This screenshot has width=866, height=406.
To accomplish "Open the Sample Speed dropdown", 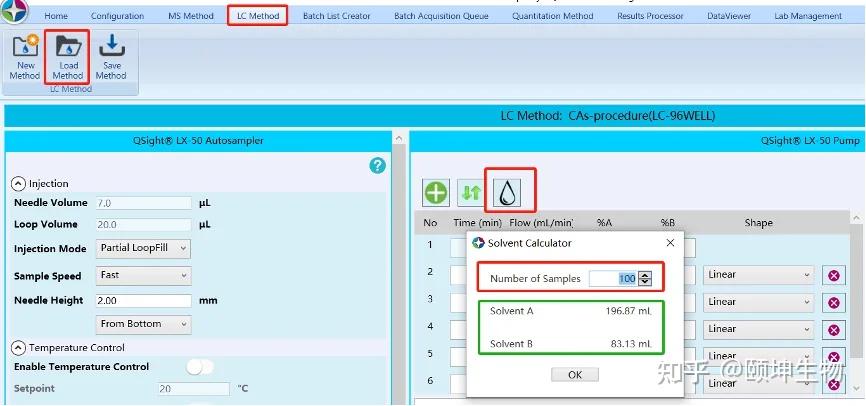I will pos(143,275).
